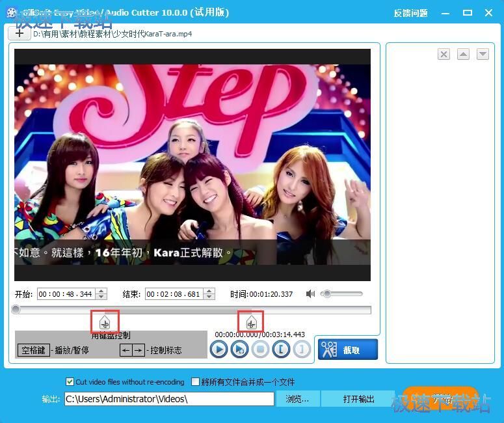Set end mark bracket button

[x=302, y=349]
